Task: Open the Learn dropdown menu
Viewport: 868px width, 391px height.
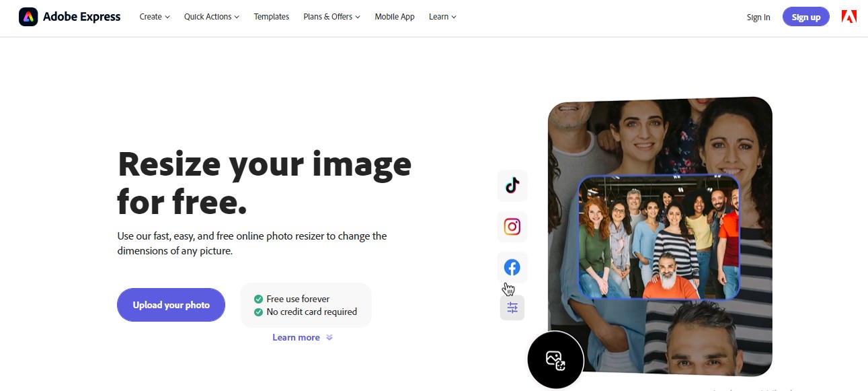Action: [441, 16]
